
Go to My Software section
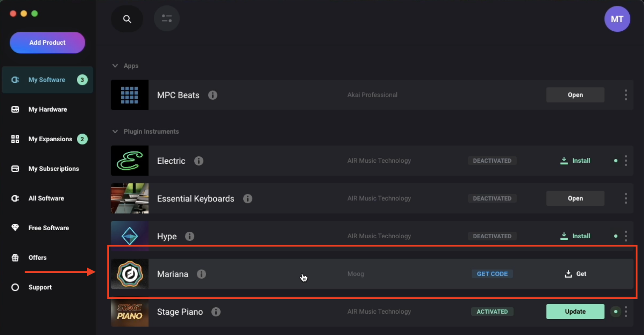[x=47, y=80]
